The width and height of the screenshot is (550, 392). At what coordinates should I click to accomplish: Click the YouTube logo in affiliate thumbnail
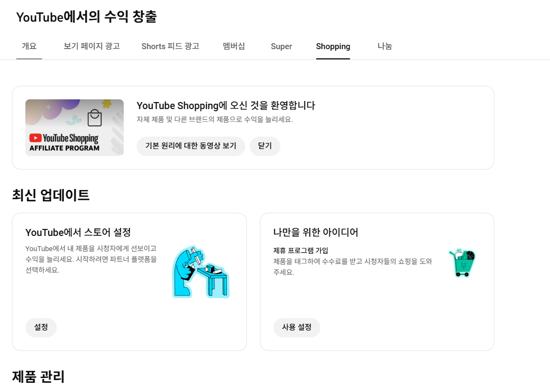[x=36, y=138]
